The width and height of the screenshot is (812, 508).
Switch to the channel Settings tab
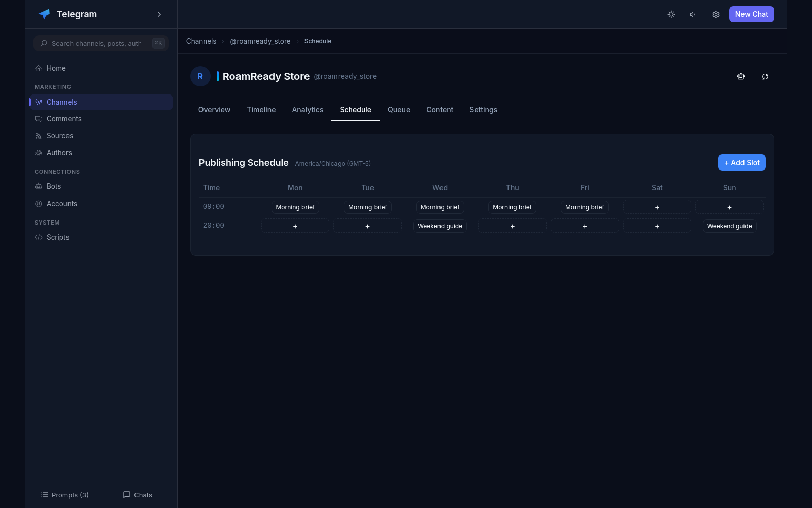tap(483, 110)
